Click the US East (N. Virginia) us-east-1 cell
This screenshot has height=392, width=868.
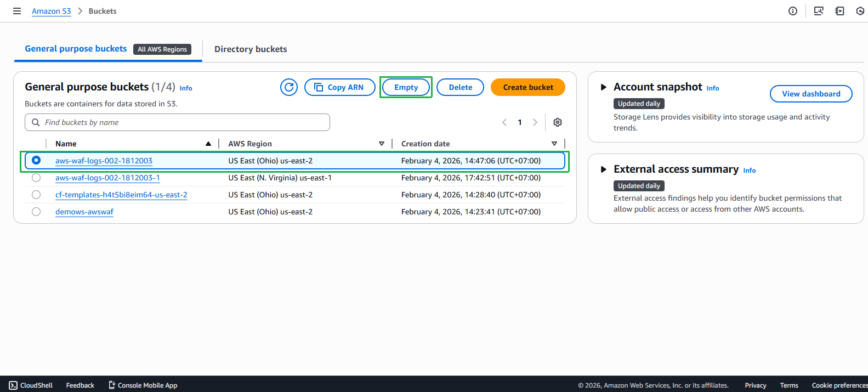click(x=280, y=178)
